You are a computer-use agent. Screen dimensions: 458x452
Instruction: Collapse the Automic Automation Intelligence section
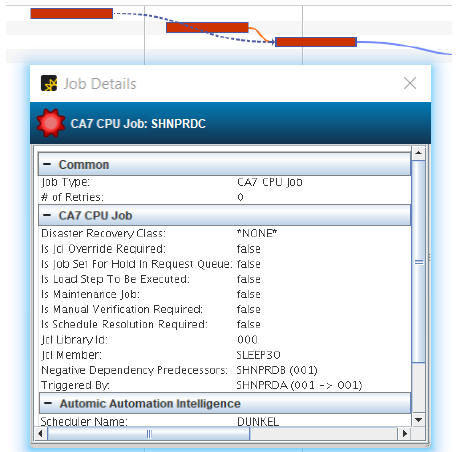pos(48,403)
